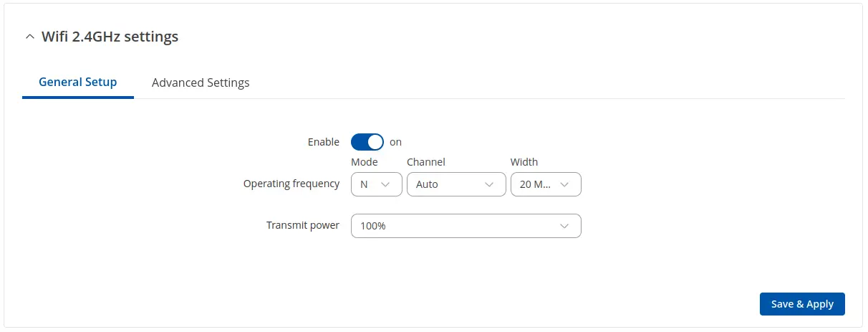Click the Mode dropdown chevron arrow

click(387, 184)
